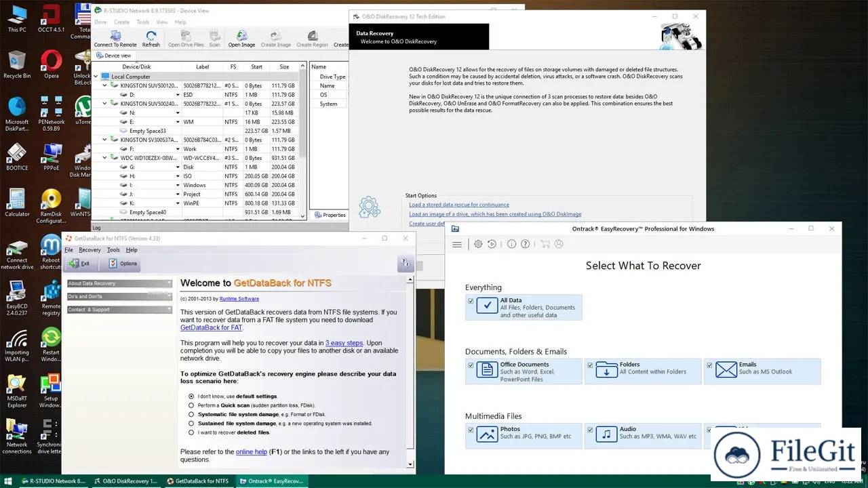
Task: Open the online help link in GetDataBack
Action: point(251,452)
